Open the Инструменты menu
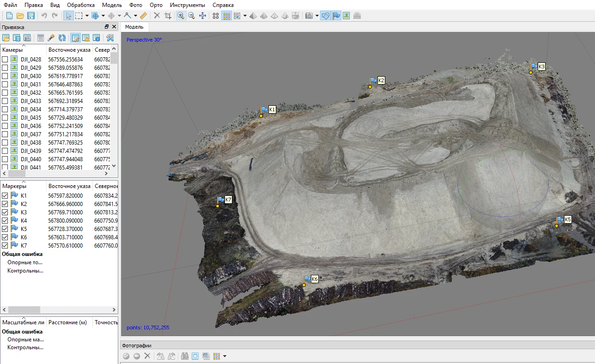595x364 pixels. [x=188, y=5]
